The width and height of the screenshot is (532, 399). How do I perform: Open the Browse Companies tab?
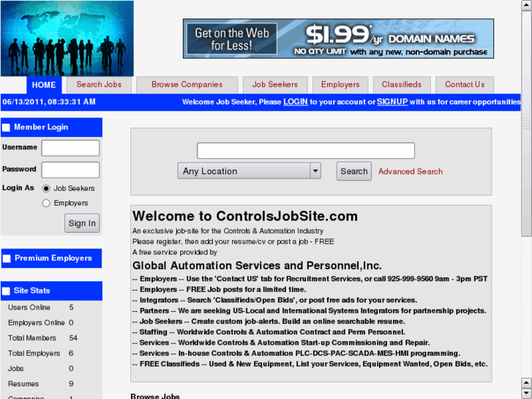click(x=187, y=85)
